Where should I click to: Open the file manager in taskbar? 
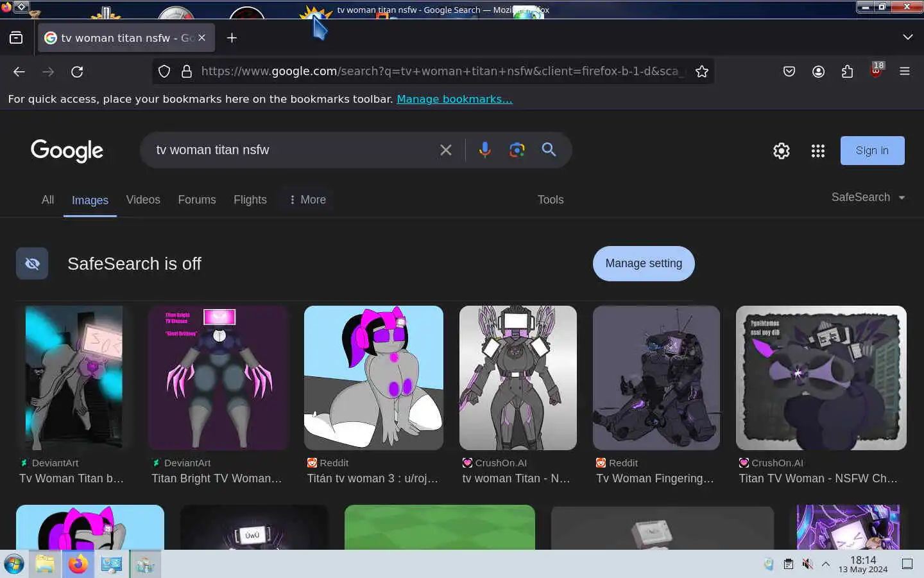tap(44, 565)
